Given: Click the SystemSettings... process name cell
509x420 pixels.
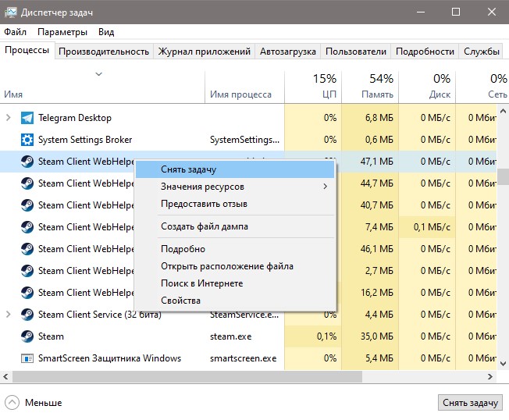Looking at the screenshot, I should point(244,140).
